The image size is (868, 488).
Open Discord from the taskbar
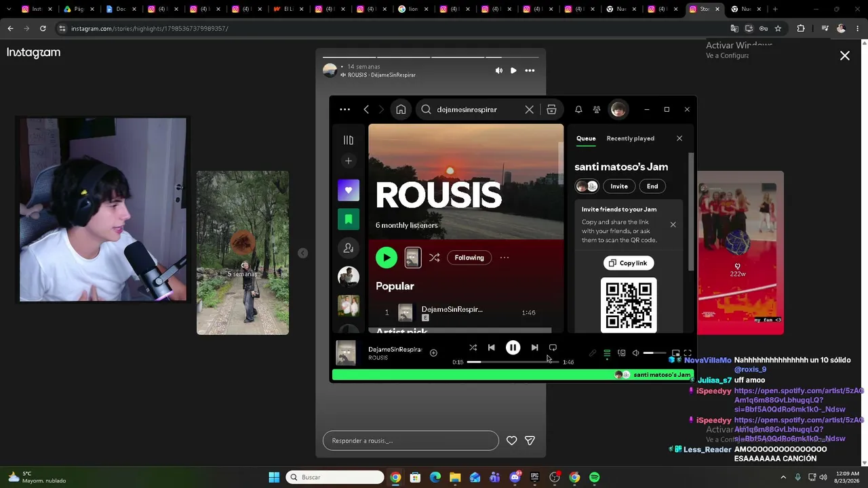click(x=515, y=477)
